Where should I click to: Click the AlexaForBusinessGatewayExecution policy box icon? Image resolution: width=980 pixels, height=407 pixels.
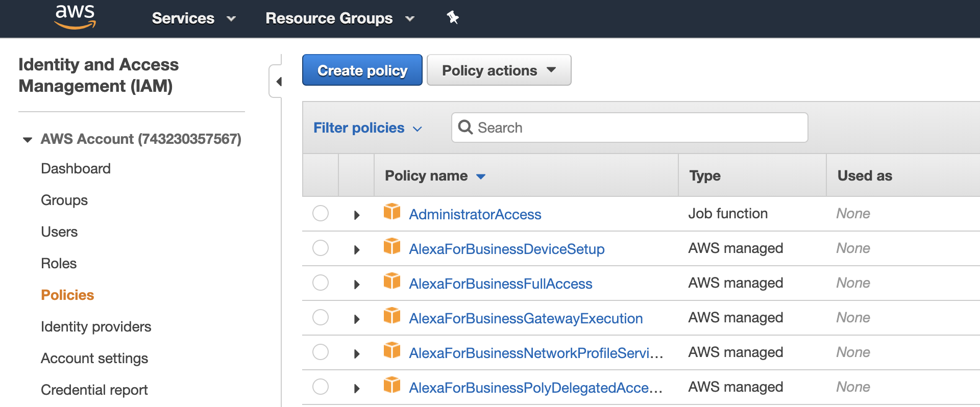pyautogui.click(x=392, y=315)
